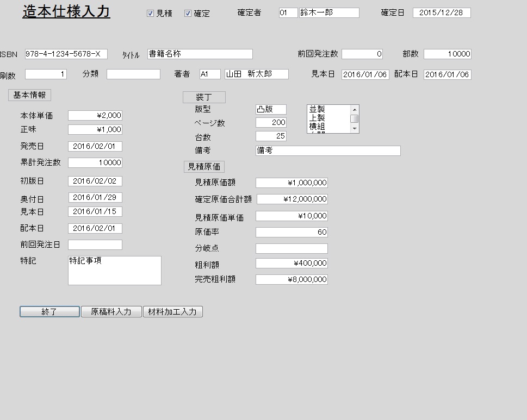Uncheck the 確定 checkbox
This screenshot has width=527, height=420.
pos(188,14)
